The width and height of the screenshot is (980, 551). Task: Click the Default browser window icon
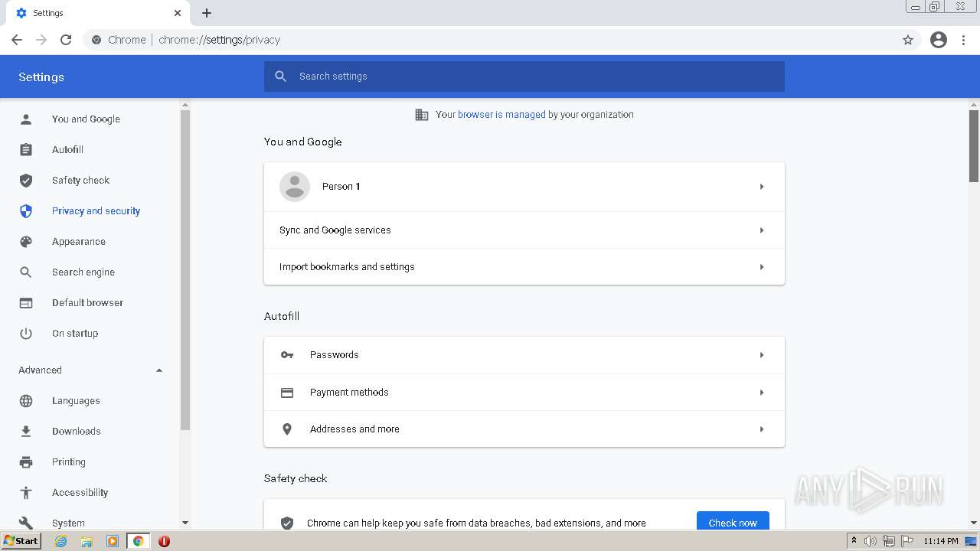[26, 303]
